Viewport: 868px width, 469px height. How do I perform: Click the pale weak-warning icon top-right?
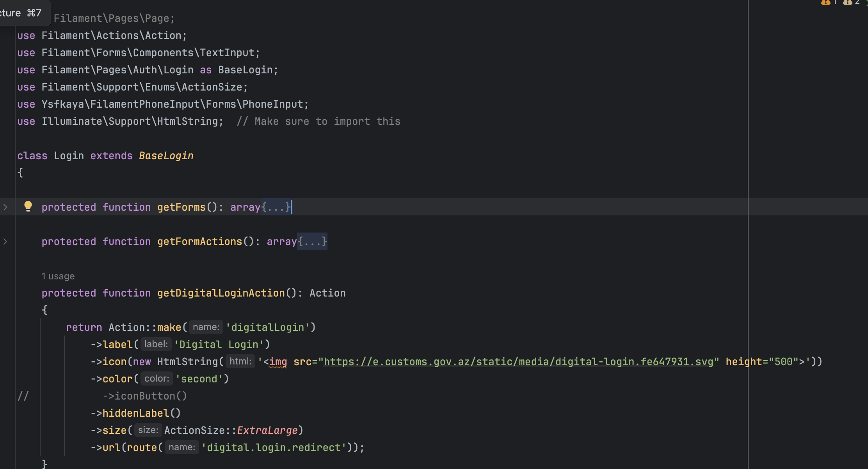847,3
